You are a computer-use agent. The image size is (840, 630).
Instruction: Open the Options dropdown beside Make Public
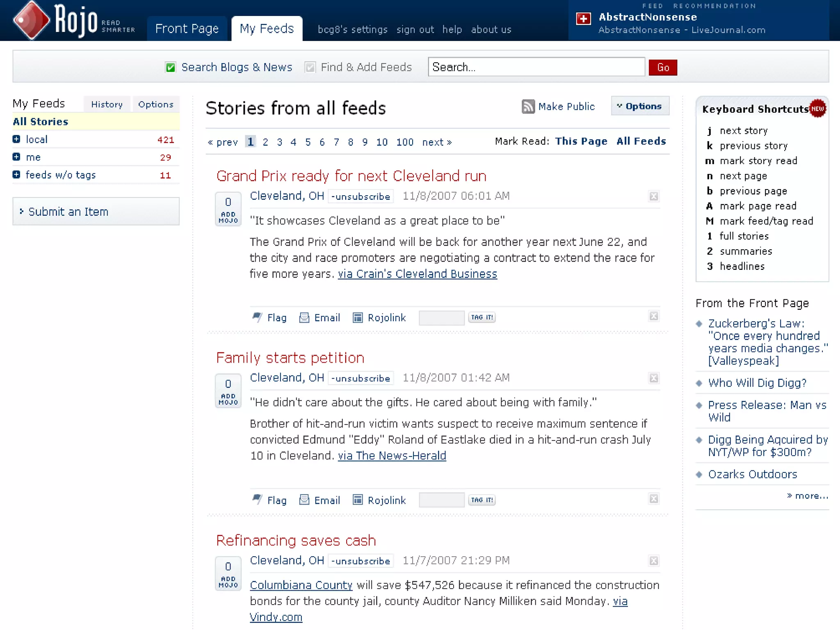point(640,106)
